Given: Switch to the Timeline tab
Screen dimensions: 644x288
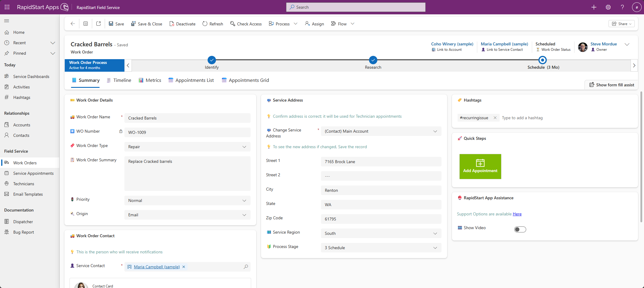Looking at the screenshot, I should (x=119, y=80).
